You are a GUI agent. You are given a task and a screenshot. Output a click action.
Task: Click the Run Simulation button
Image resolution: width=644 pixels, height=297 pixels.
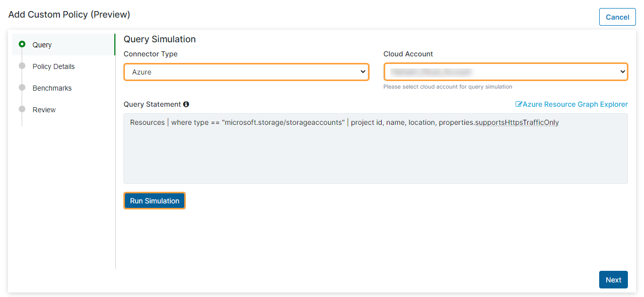[154, 200]
